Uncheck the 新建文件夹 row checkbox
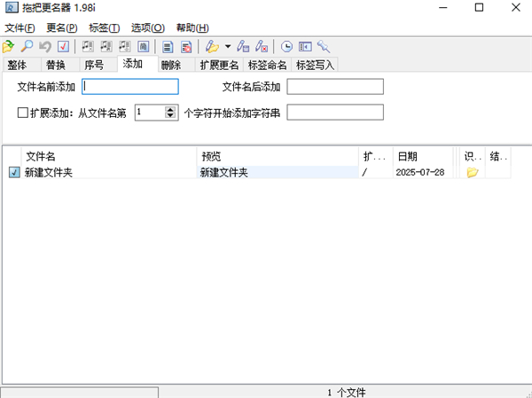Image resolution: width=532 pixels, height=398 pixels. (14, 172)
